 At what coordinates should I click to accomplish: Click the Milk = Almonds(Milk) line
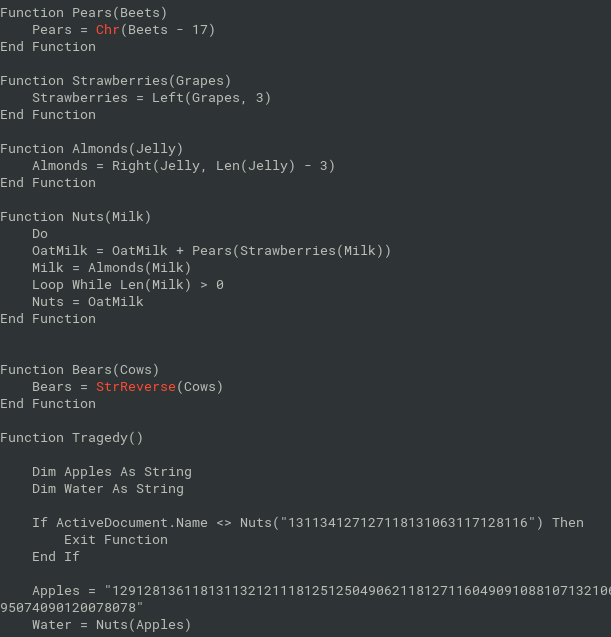112,268
